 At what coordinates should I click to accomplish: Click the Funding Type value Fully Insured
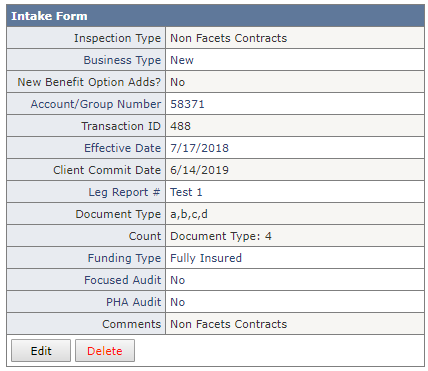click(206, 258)
